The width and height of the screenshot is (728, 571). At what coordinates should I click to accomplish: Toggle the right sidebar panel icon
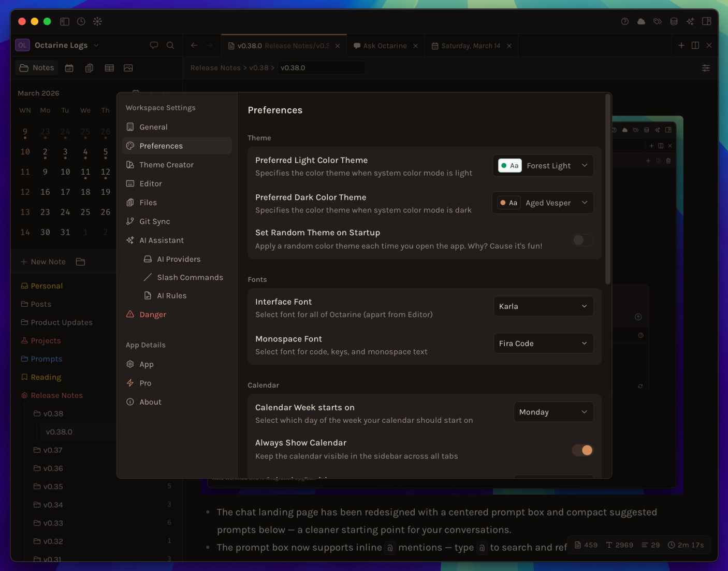coord(706,21)
